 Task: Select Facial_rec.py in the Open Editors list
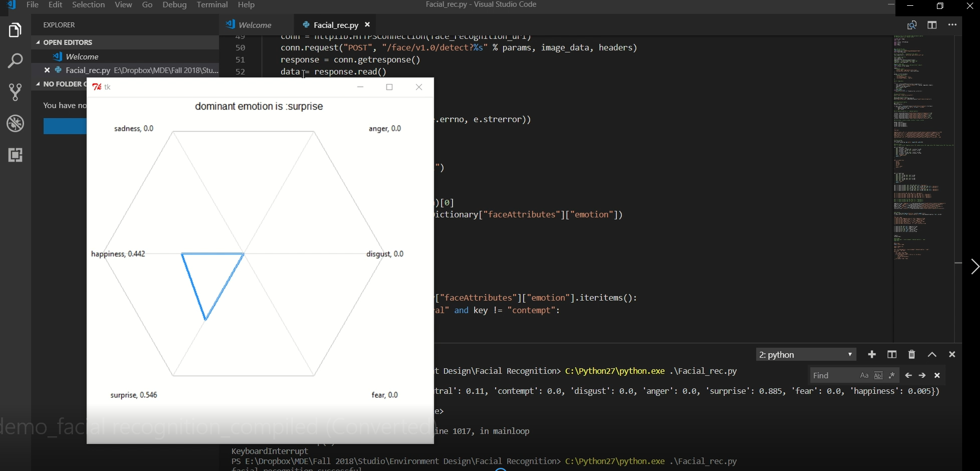125,70
